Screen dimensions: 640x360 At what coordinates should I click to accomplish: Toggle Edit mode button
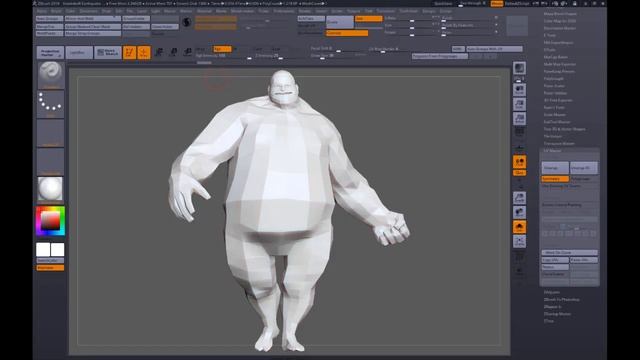(x=129, y=52)
